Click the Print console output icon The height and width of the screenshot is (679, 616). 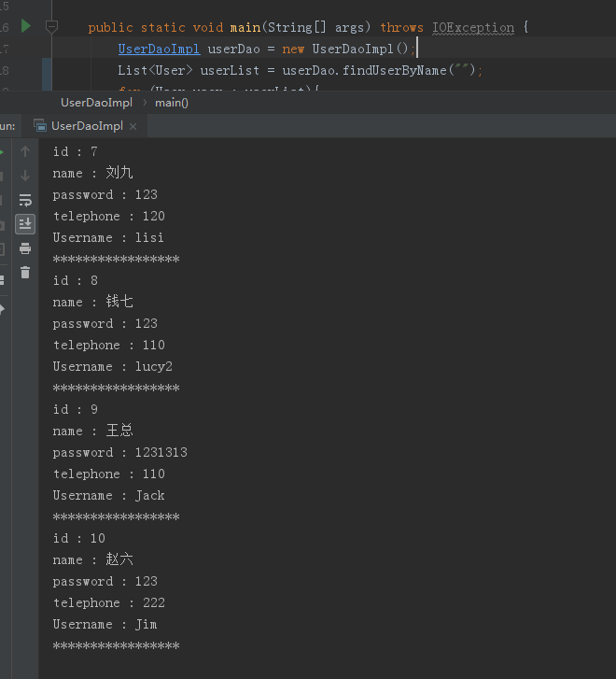tap(25, 248)
